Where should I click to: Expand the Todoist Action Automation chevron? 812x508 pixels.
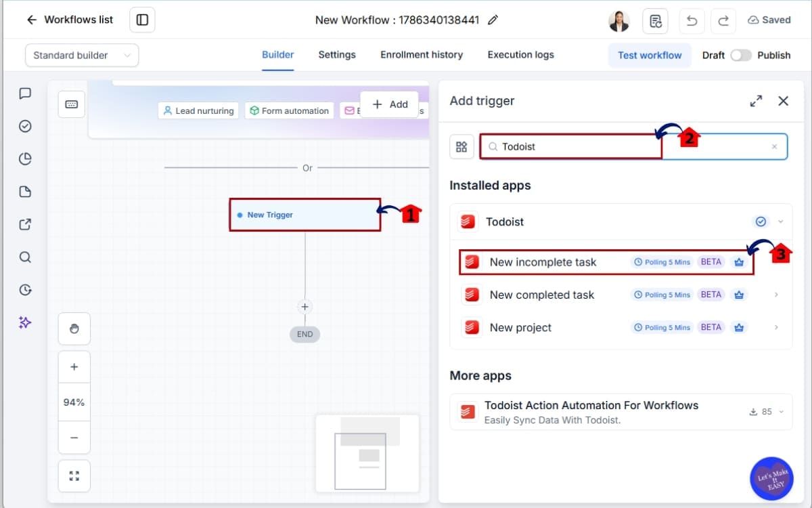point(781,412)
